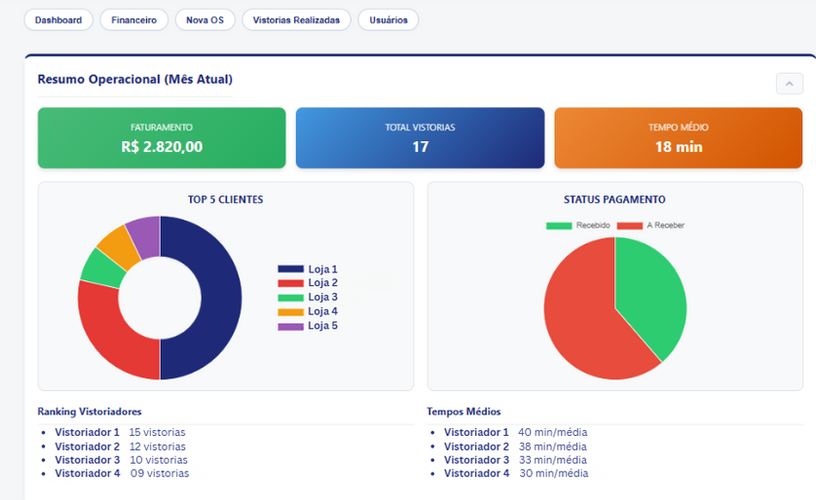816x500 pixels.
Task: Click the Ranking Vistoriadores heading
Action: 90,412
